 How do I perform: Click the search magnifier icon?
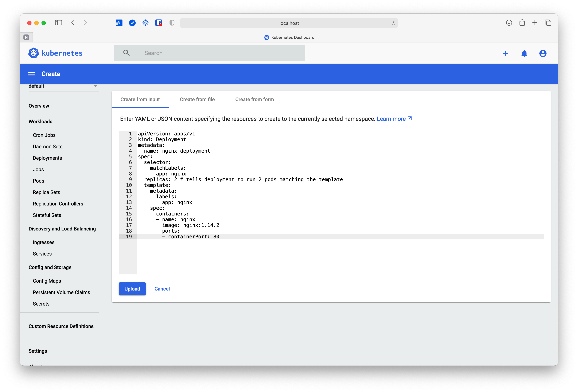pos(126,53)
